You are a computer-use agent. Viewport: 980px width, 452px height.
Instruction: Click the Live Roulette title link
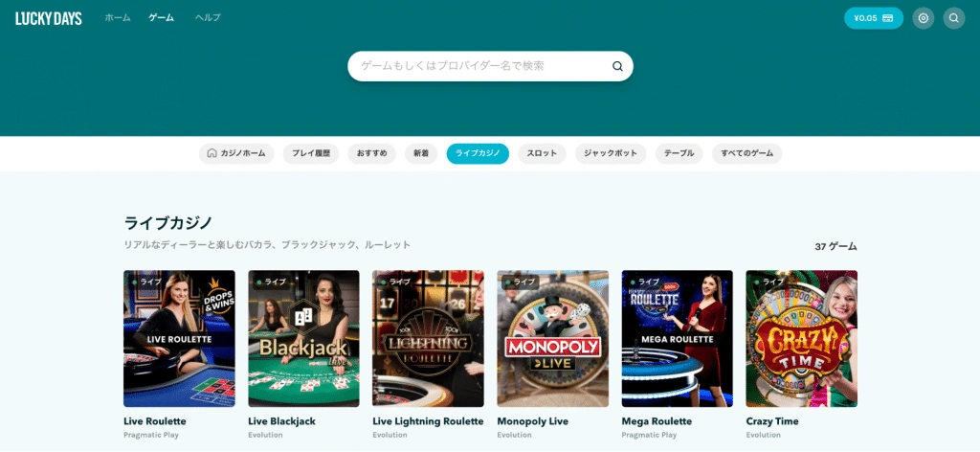tap(155, 421)
